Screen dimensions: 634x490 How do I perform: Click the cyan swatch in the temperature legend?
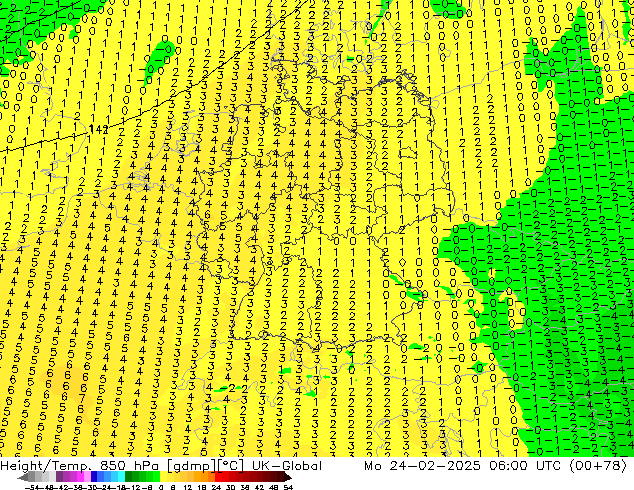(121, 477)
